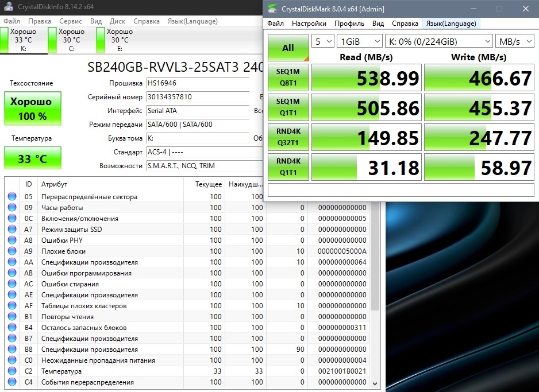Viewport: 539px width, 392px height.
Task: Click the status orb beside Ошибки стирания
Action: point(12,284)
